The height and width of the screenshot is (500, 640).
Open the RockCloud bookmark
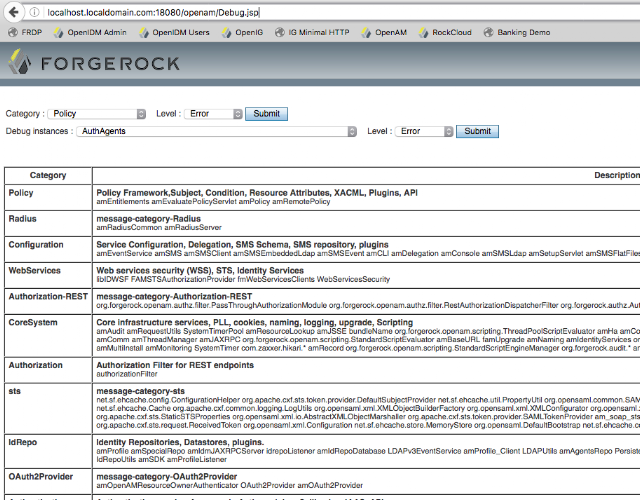(x=445, y=32)
